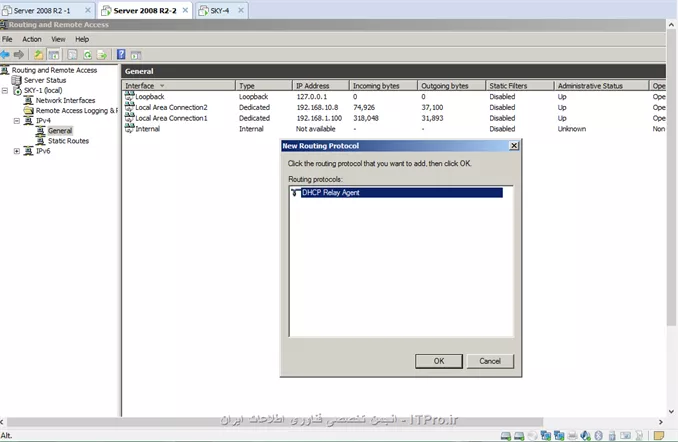The width and height of the screenshot is (678, 442).
Task: Select the Network Interfaces tree item
Action: pyautogui.click(x=65, y=100)
